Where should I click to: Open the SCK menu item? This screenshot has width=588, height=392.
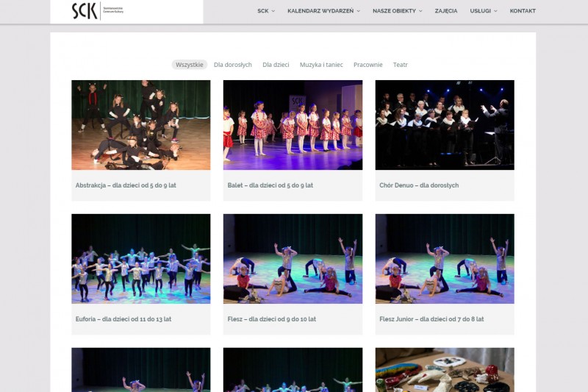click(263, 11)
